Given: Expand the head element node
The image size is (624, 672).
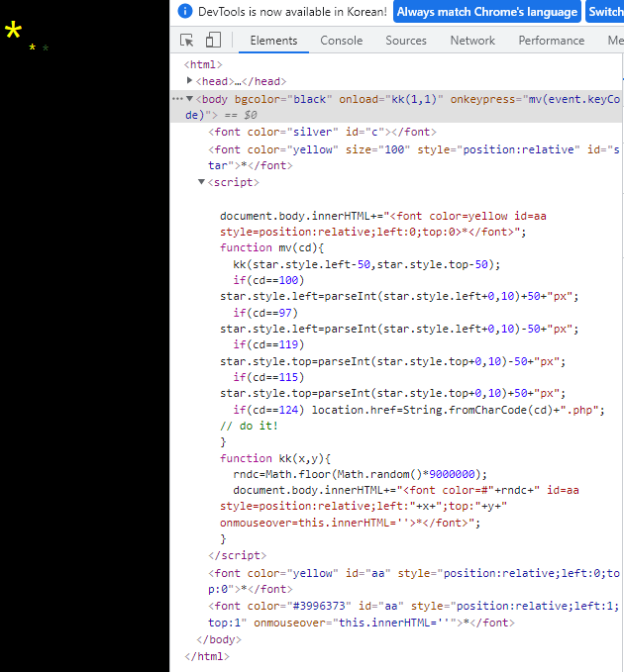Looking at the screenshot, I should [x=189, y=80].
